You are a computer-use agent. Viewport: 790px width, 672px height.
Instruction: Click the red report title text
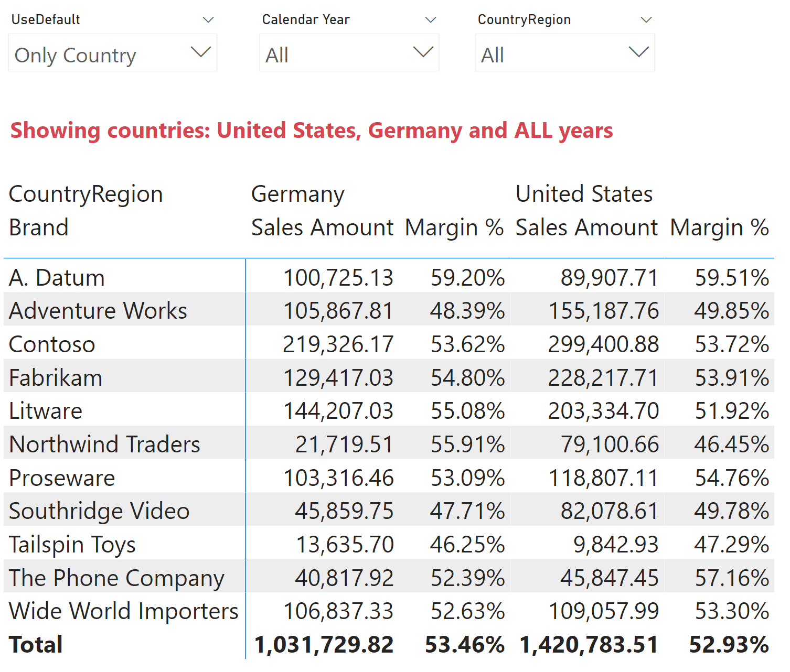pos(311,131)
